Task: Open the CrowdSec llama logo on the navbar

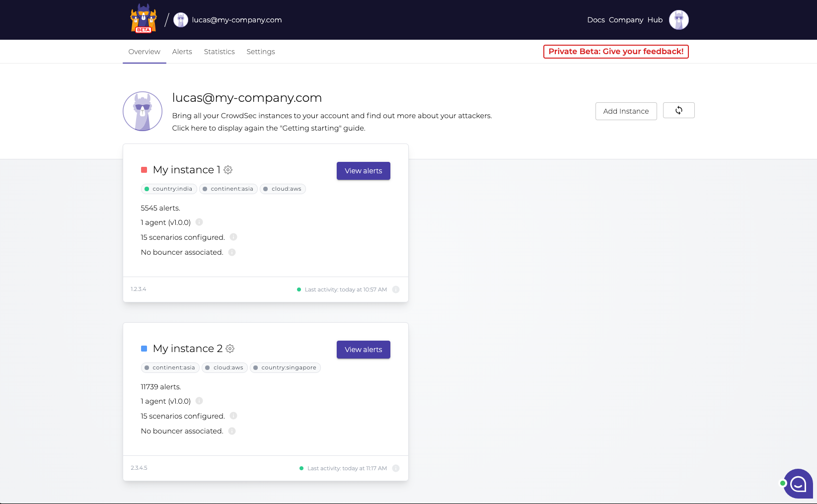Action: 143,20
